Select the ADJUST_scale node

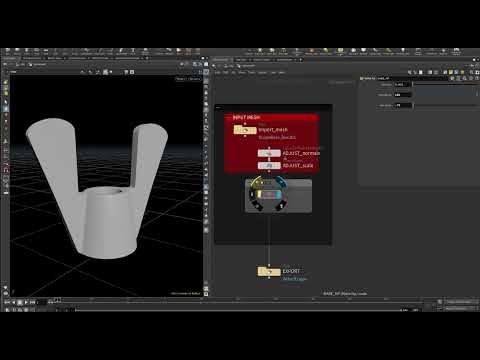point(269,165)
